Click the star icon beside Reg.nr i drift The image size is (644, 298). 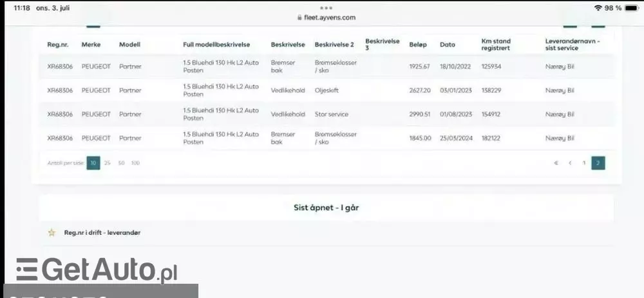pyautogui.click(x=52, y=233)
